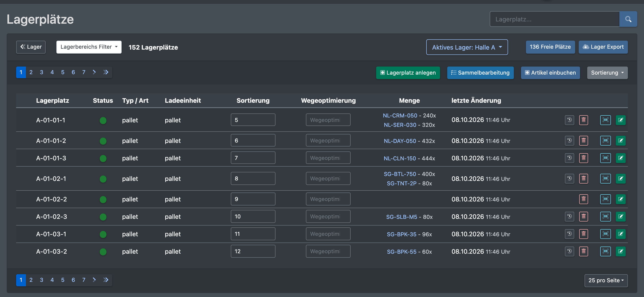
Task: Click the Lagerplatz anlegen button
Action: pyautogui.click(x=408, y=73)
